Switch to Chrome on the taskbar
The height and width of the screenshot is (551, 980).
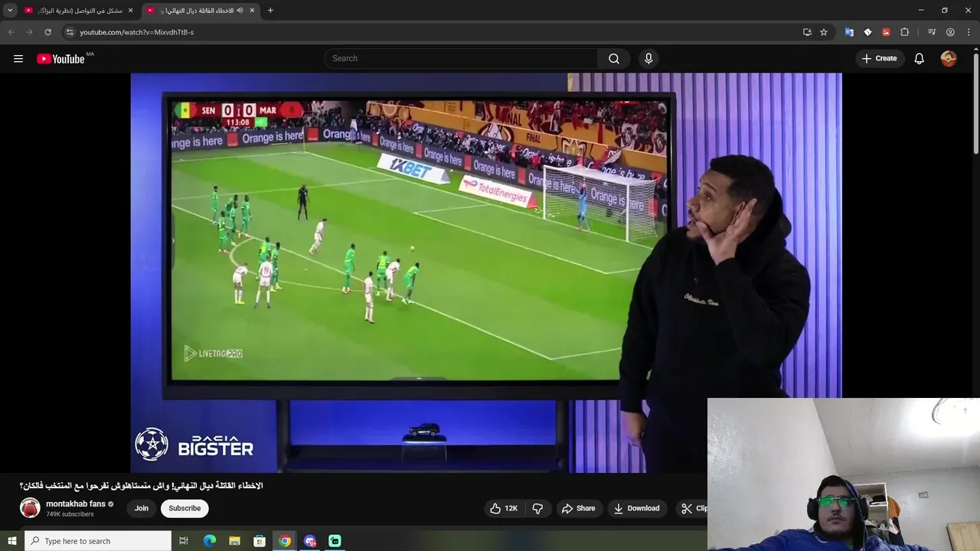pos(285,541)
